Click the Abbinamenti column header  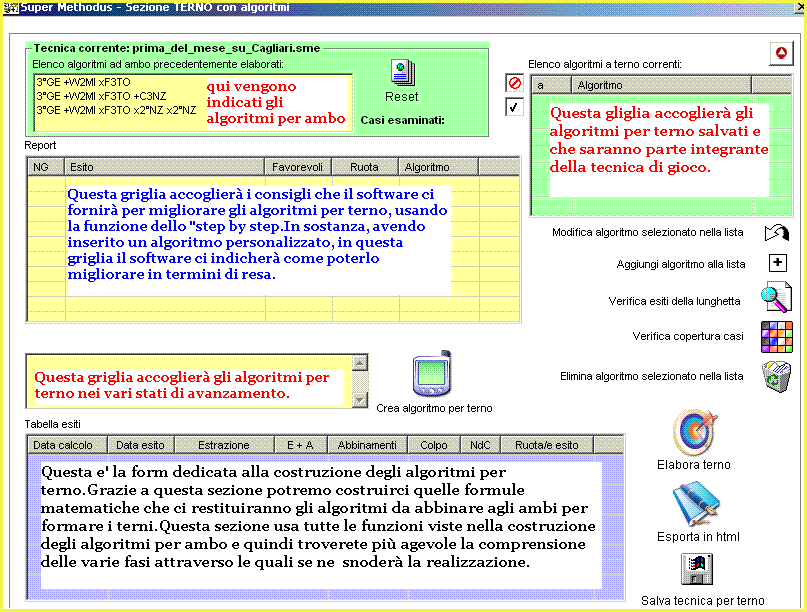pyautogui.click(x=367, y=445)
